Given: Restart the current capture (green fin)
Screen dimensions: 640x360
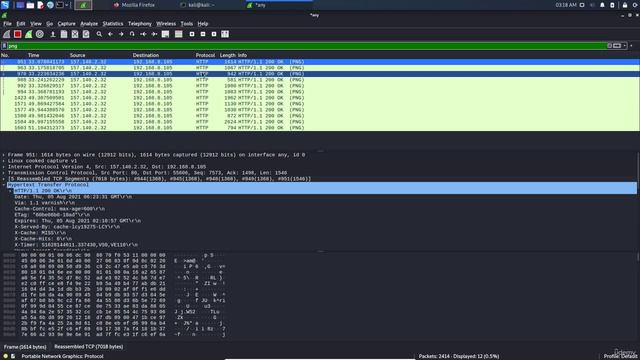Looking at the screenshot, I should point(29,34).
